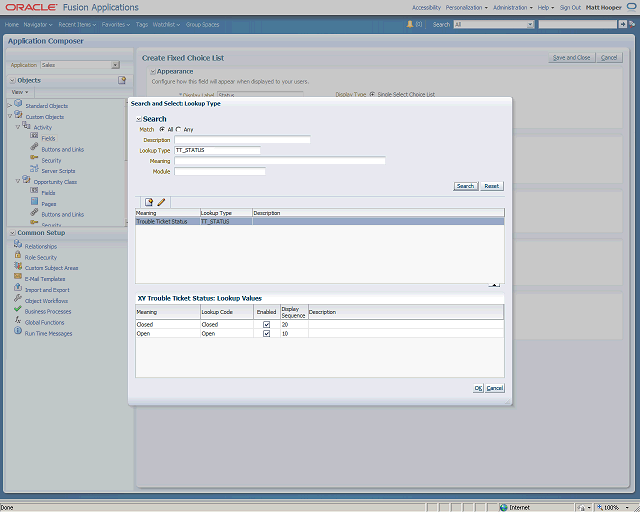Click the Server Scripts icon under Activity

[x=34, y=169]
